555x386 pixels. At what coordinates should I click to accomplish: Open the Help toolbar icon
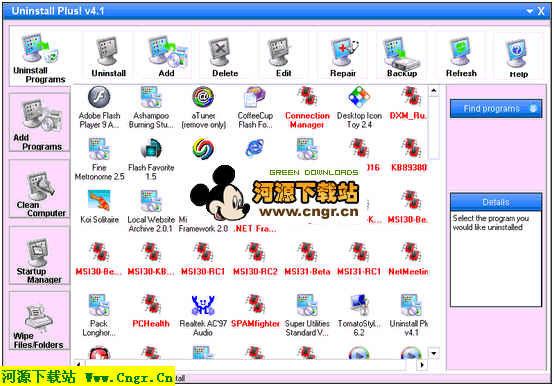pyautogui.click(x=518, y=57)
